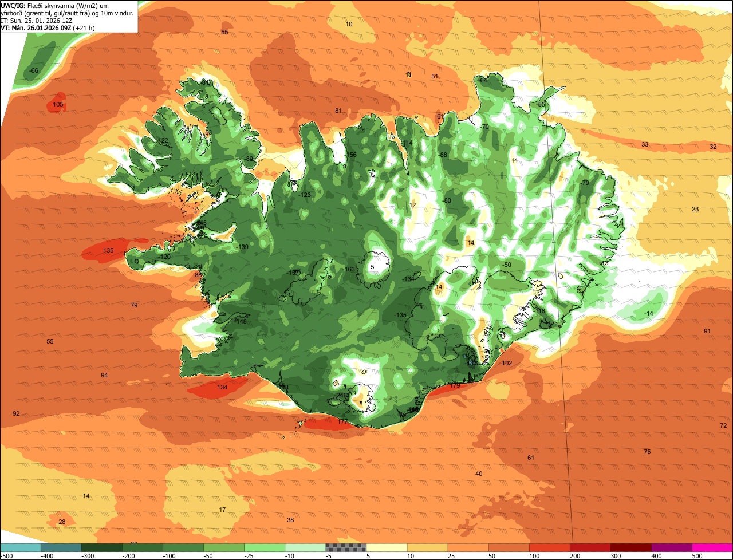Click the '23' value east of Iceland
Image resolution: width=733 pixels, height=560 pixels.
tap(695, 209)
